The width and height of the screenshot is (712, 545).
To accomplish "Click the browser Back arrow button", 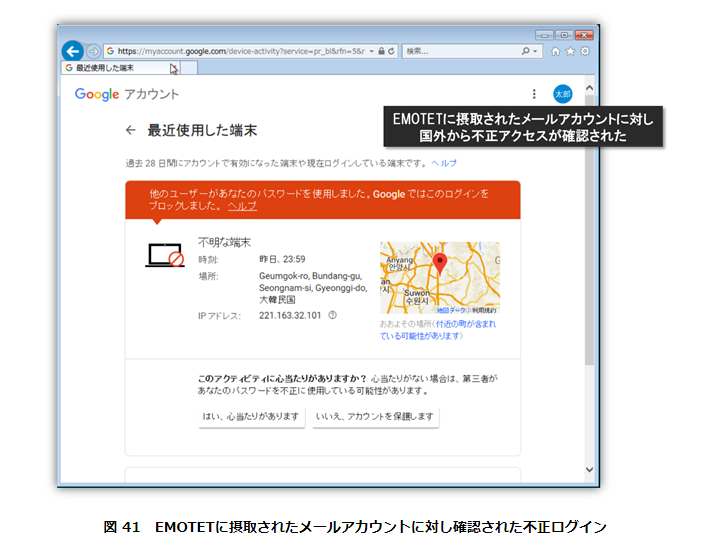I will [72, 50].
